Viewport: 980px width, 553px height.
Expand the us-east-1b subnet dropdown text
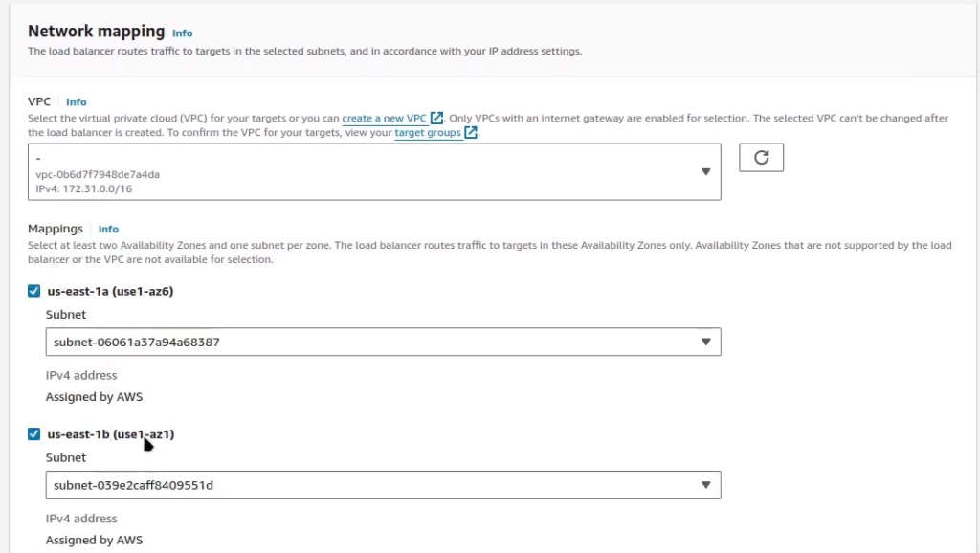pyautogui.click(x=133, y=485)
